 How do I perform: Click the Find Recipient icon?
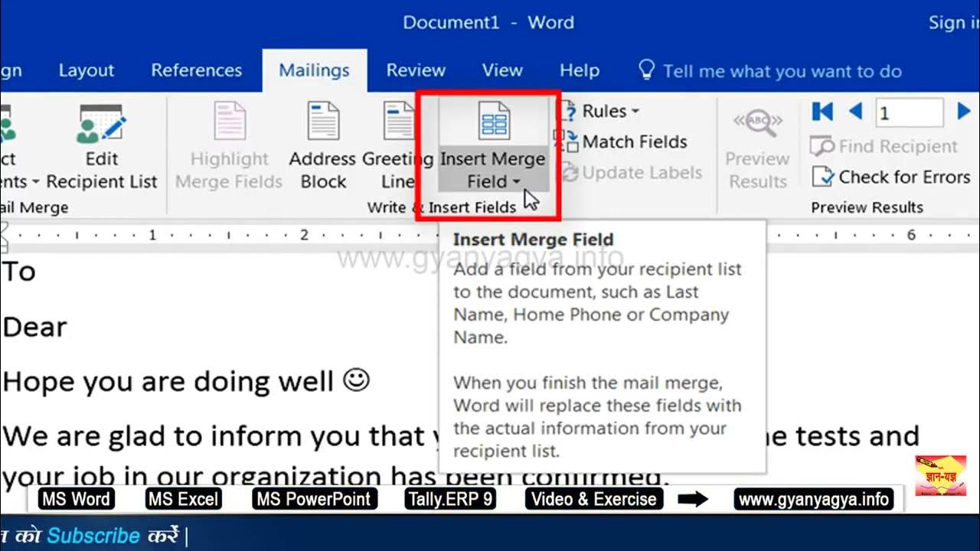822,146
